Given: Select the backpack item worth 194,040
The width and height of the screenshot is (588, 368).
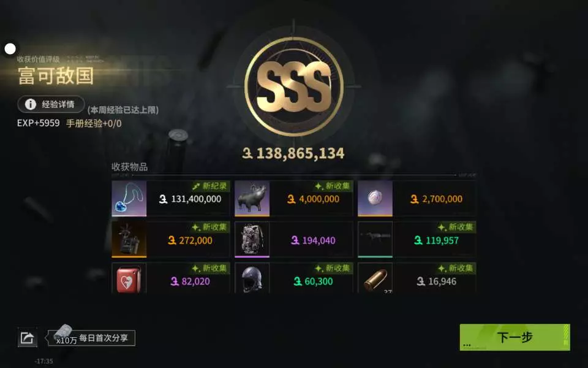Looking at the screenshot, I should 252,240.
